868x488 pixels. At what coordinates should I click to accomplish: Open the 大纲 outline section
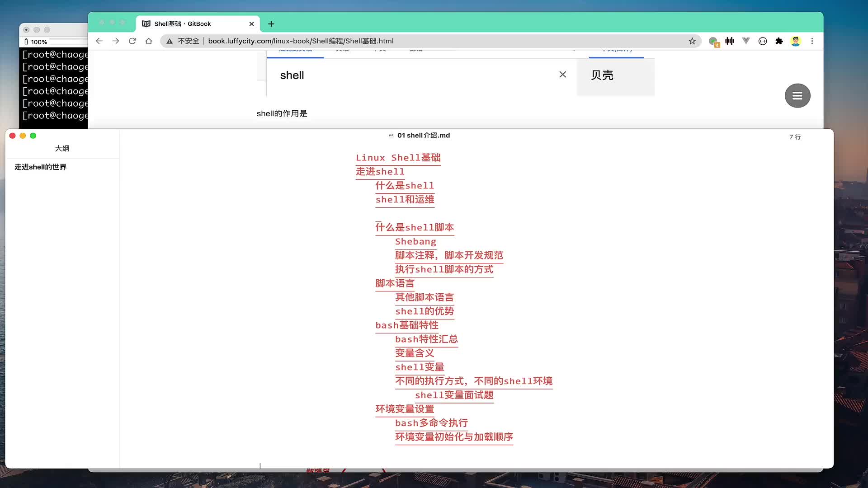click(61, 148)
